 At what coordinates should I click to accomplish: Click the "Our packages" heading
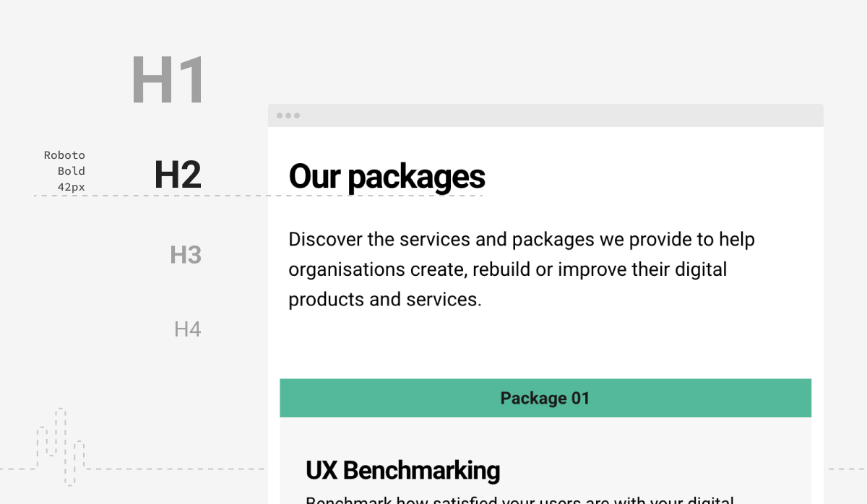(x=387, y=177)
